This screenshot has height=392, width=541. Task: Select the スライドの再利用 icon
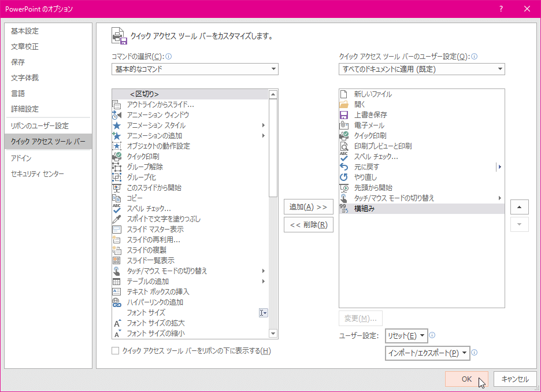tap(117, 240)
